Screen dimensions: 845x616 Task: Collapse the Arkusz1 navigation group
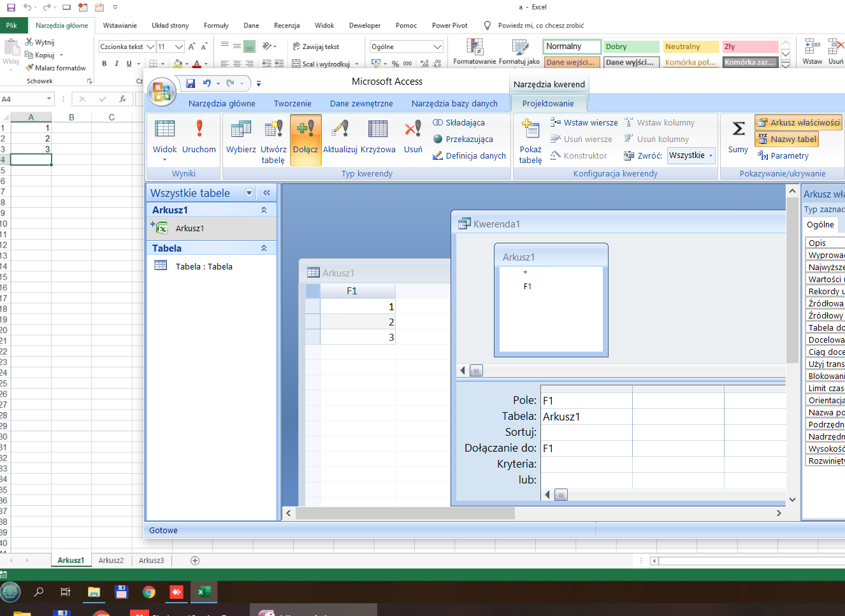click(x=264, y=210)
